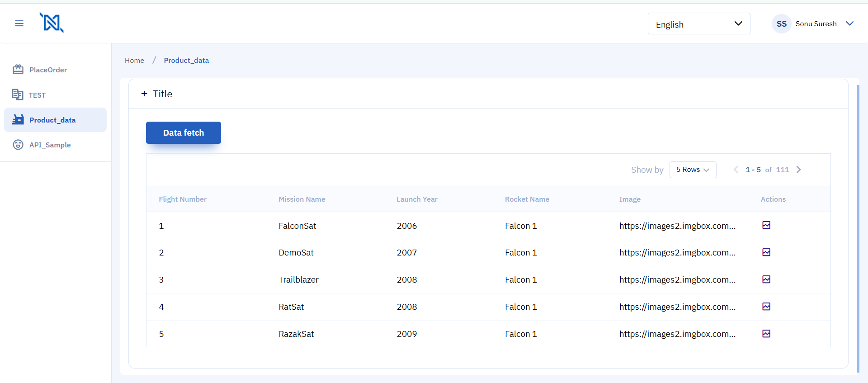
Task: Click the Data fetch button
Action: (184, 132)
